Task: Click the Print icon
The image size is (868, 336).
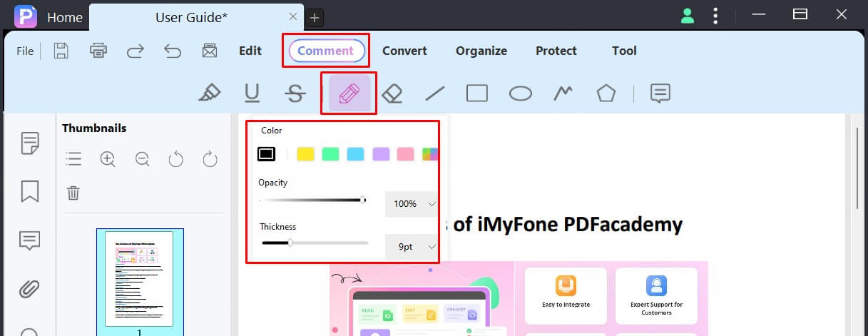Action: 98,51
